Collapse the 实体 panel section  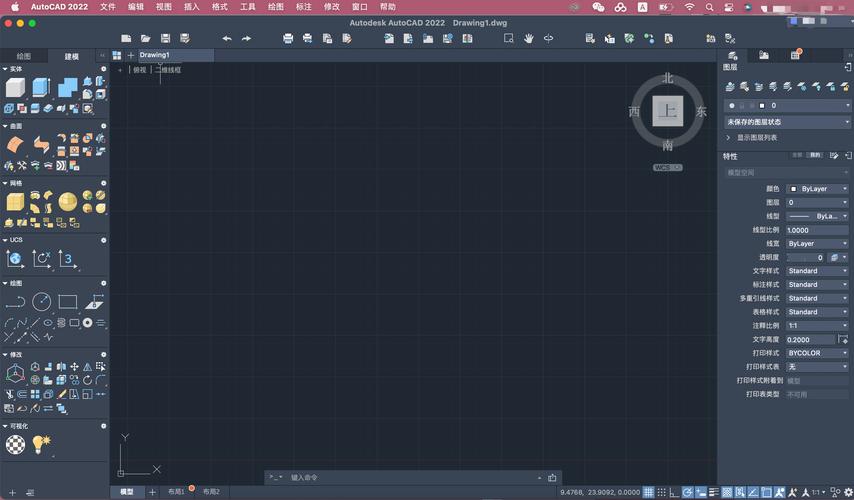[5, 69]
